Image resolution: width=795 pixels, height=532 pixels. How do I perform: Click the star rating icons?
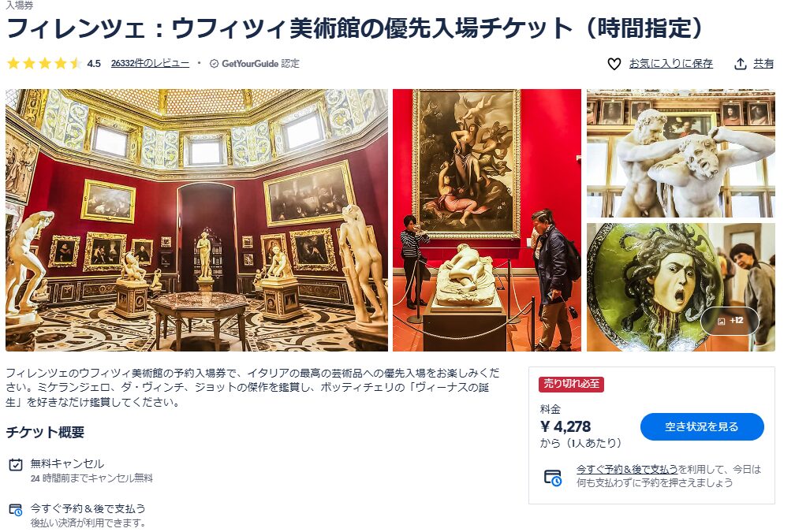coord(43,63)
